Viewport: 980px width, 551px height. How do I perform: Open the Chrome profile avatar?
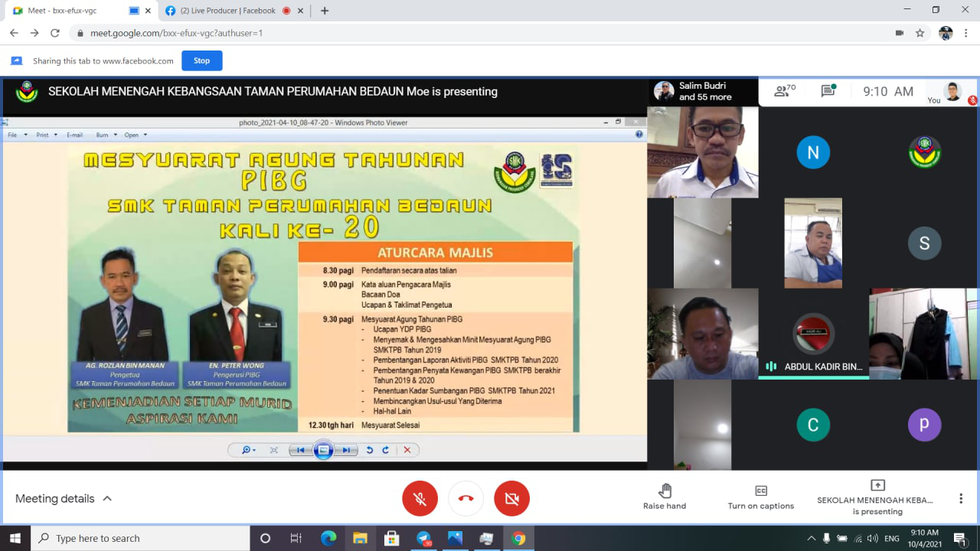(x=946, y=33)
